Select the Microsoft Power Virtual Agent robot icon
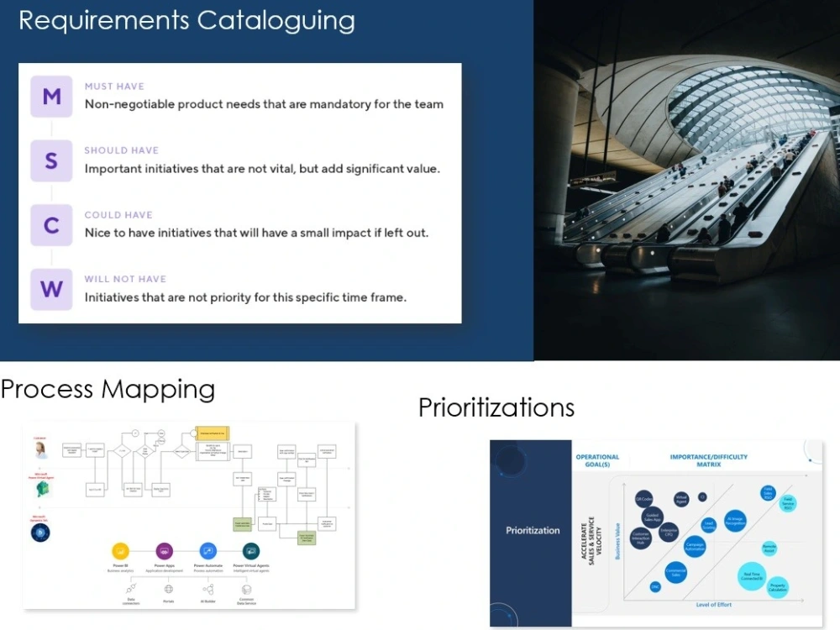 (x=42, y=489)
